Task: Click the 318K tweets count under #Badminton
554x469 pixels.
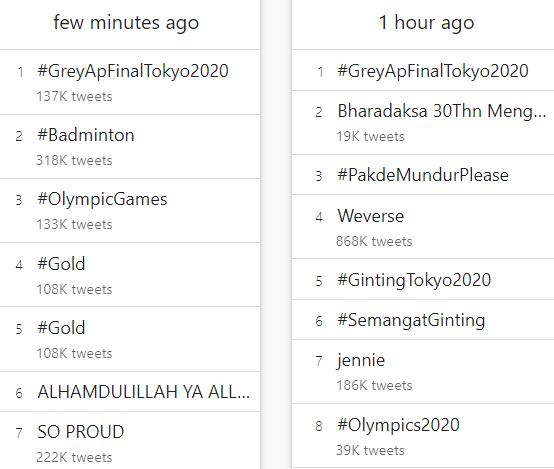Action: [74, 160]
